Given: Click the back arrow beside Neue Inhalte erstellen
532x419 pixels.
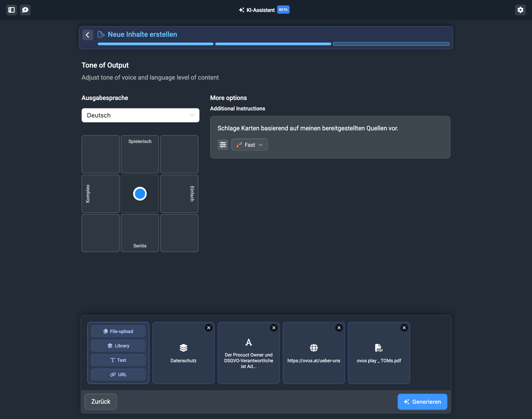Looking at the screenshot, I should click(x=88, y=35).
